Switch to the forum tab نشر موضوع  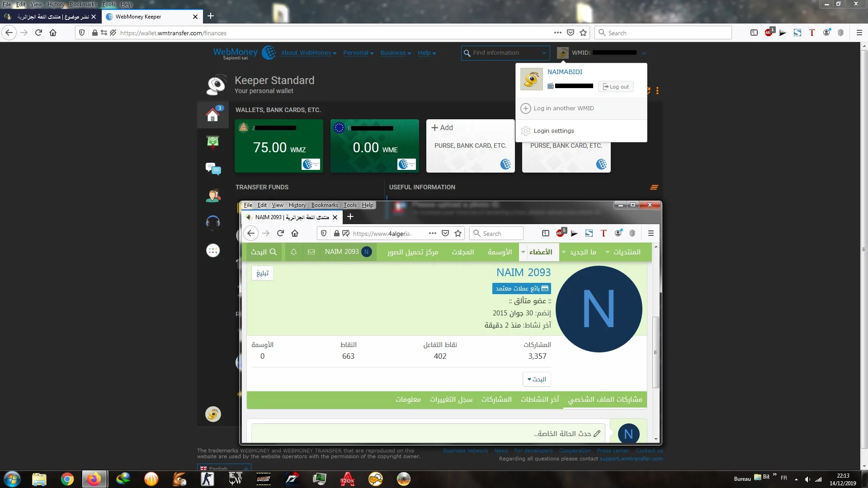point(50,17)
